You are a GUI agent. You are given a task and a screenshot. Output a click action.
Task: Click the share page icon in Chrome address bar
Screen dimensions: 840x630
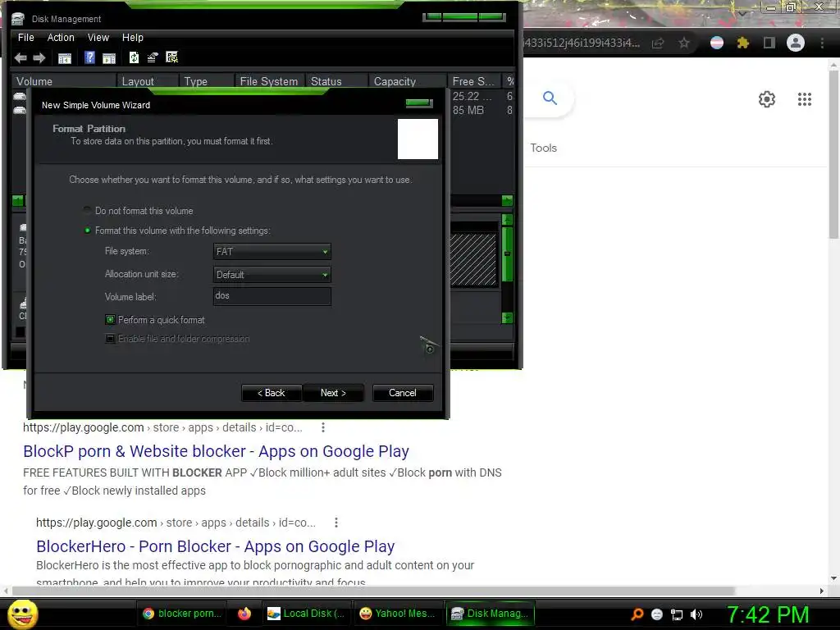(658, 43)
